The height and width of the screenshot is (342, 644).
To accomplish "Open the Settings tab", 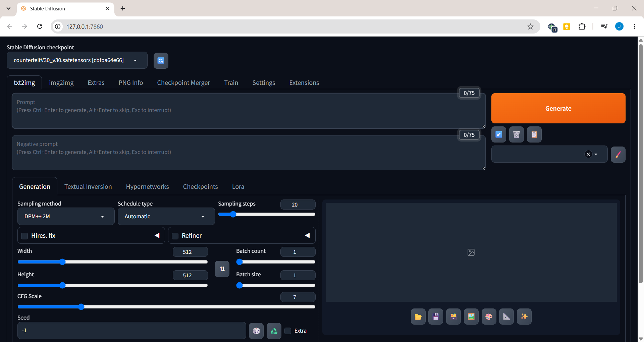I will pyautogui.click(x=264, y=82).
